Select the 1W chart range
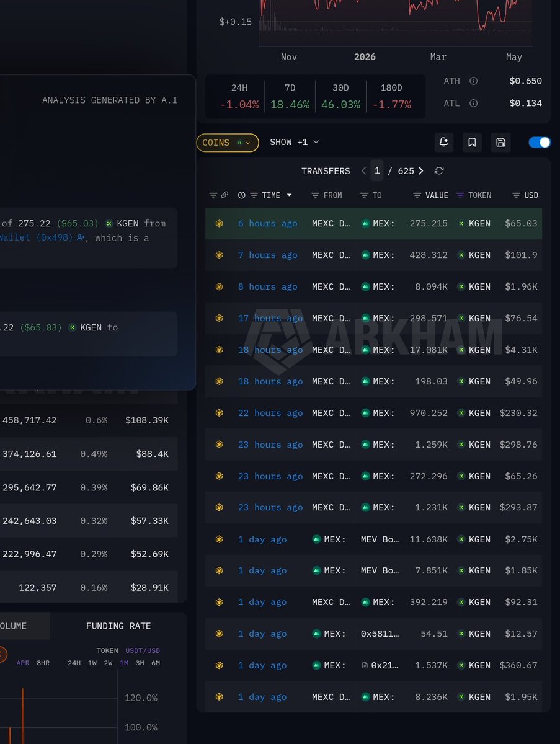Viewport: 560px width, 744px height. tap(92, 663)
